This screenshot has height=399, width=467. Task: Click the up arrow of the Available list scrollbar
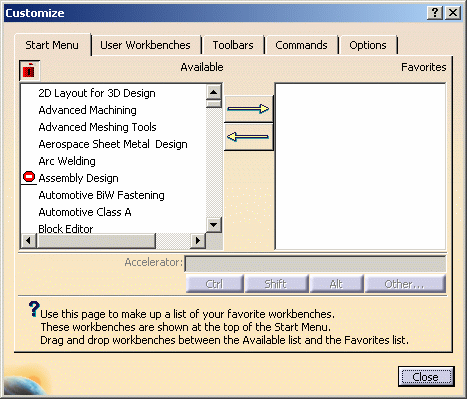pyautogui.click(x=213, y=92)
